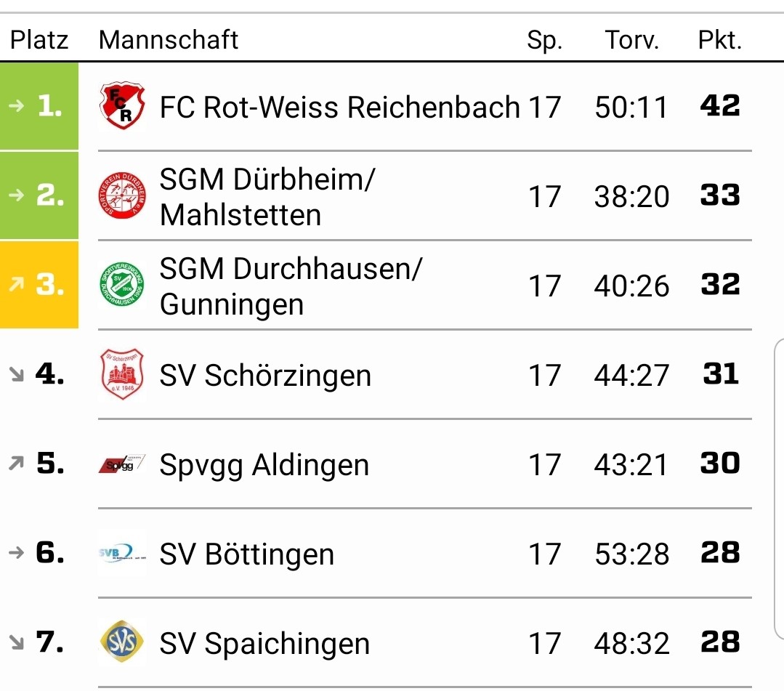Click the green SGM Durchhausen/Gunningen logo
The height and width of the screenshot is (691, 784).
tap(121, 286)
